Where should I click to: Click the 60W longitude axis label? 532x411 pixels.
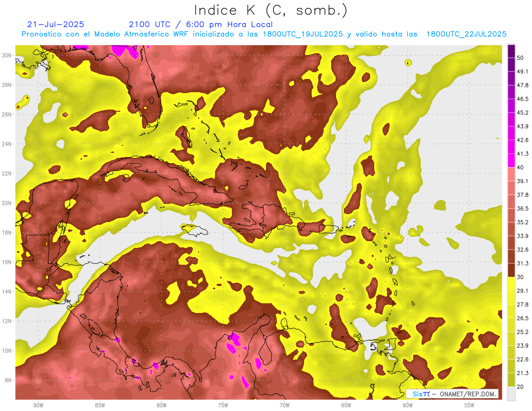pos(408,405)
